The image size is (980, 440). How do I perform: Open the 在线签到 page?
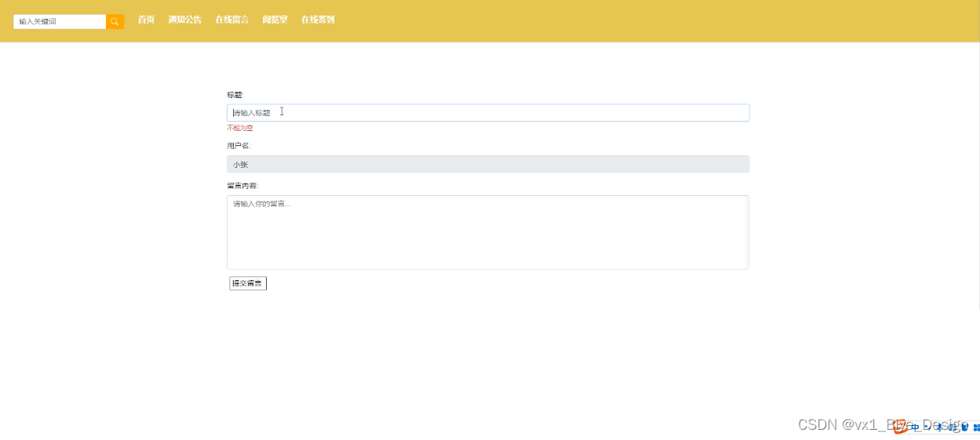pyautogui.click(x=318, y=20)
